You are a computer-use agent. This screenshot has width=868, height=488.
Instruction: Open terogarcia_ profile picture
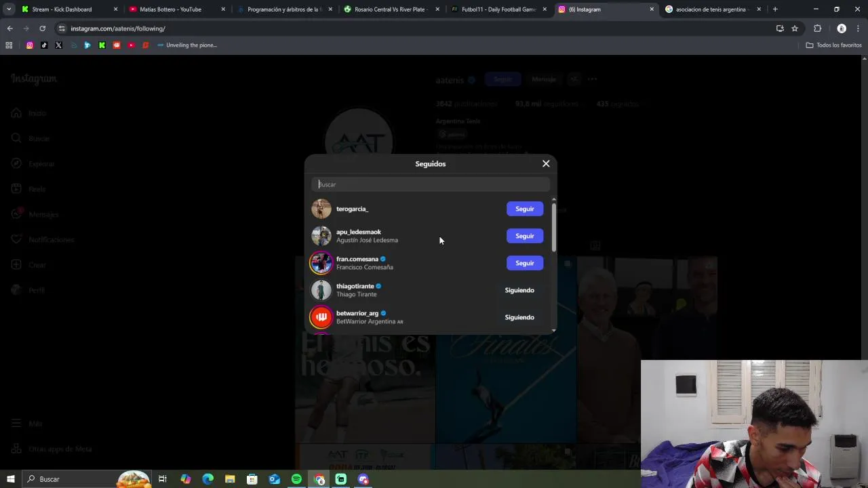(x=321, y=209)
